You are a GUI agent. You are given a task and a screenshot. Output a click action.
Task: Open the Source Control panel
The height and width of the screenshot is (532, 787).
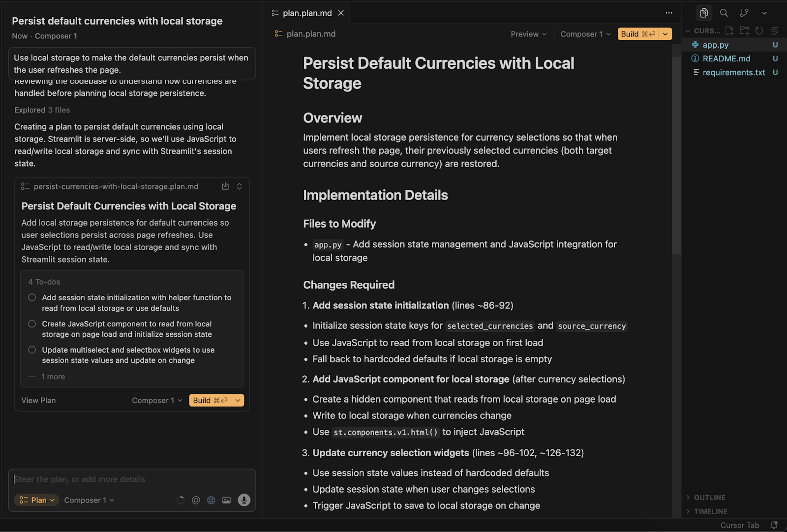point(744,13)
